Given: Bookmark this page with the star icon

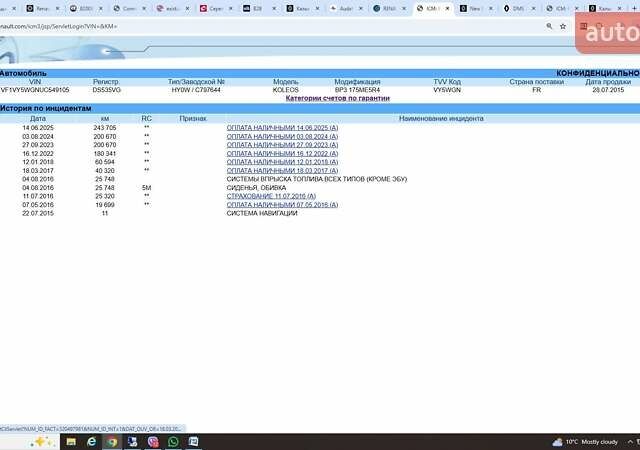Looking at the screenshot, I should pos(563,26).
